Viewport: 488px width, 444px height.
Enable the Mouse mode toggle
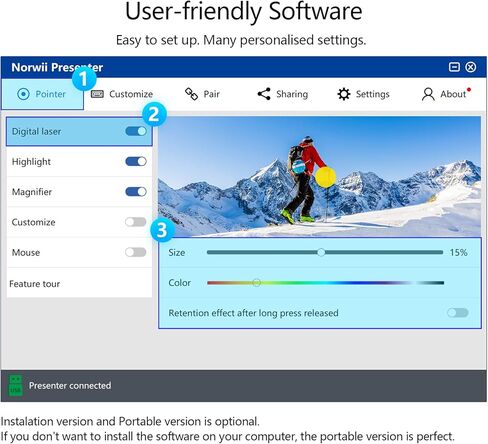tap(136, 252)
